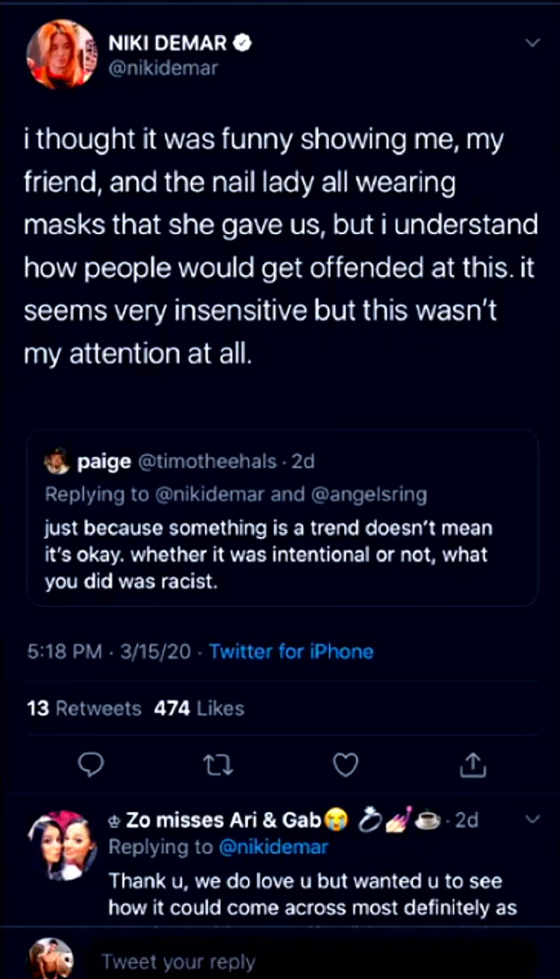Screen dimensions: 560x979
Task: Tap the share upload icon
Action: pos(472,765)
